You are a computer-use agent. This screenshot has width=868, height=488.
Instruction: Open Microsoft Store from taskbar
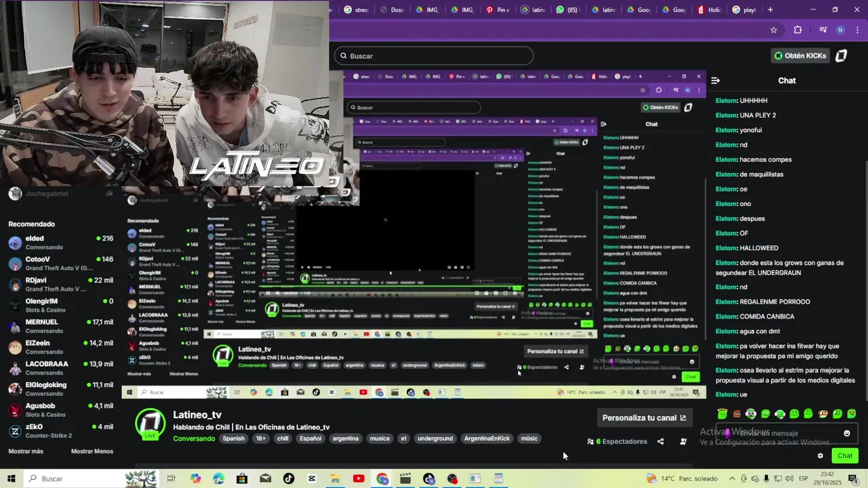[x=242, y=479]
